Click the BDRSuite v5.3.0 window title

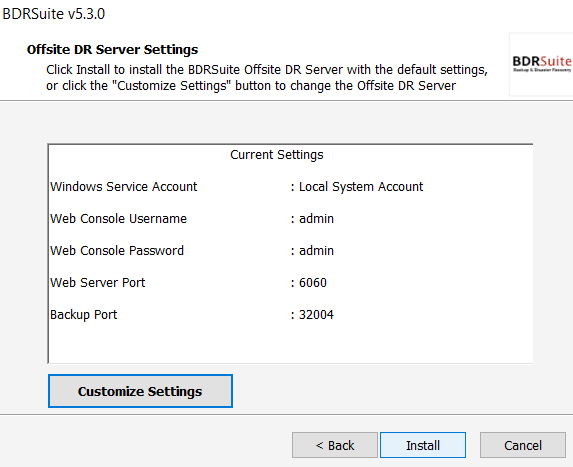[54, 14]
